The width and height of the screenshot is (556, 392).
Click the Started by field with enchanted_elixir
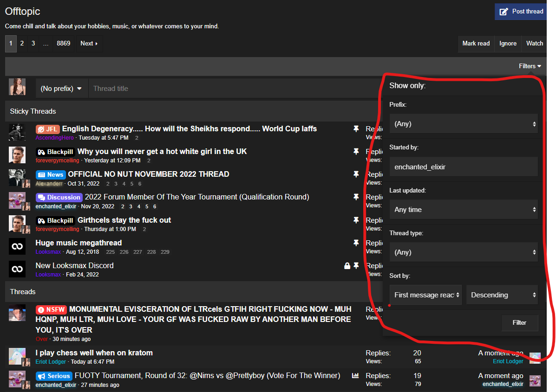pyautogui.click(x=464, y=167)
